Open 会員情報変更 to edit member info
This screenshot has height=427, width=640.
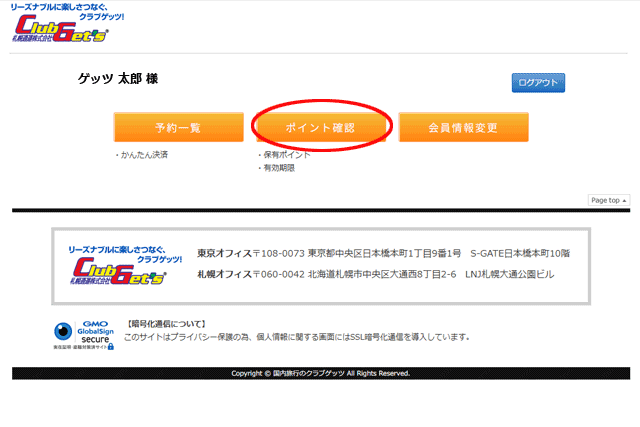click(x=463, y=128)
